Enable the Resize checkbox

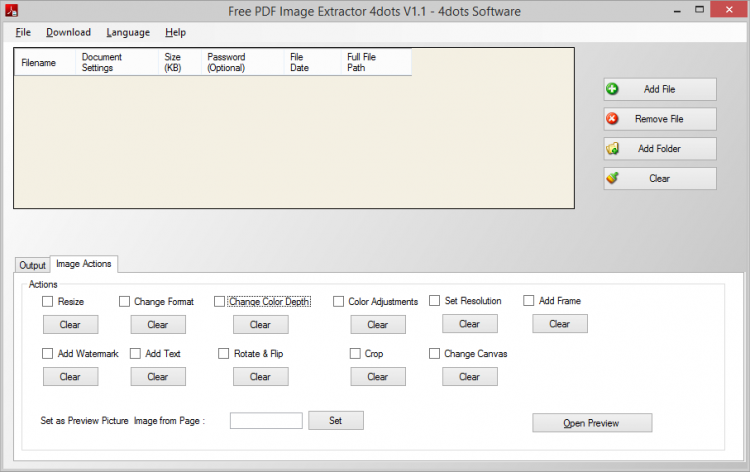(x=47, y=301)
